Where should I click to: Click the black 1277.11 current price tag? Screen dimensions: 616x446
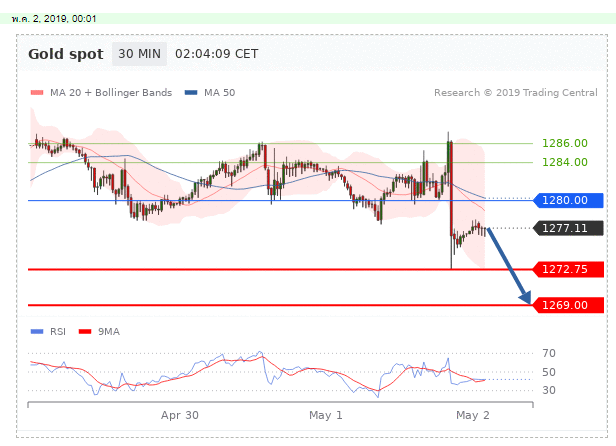(x=568, y=228)
